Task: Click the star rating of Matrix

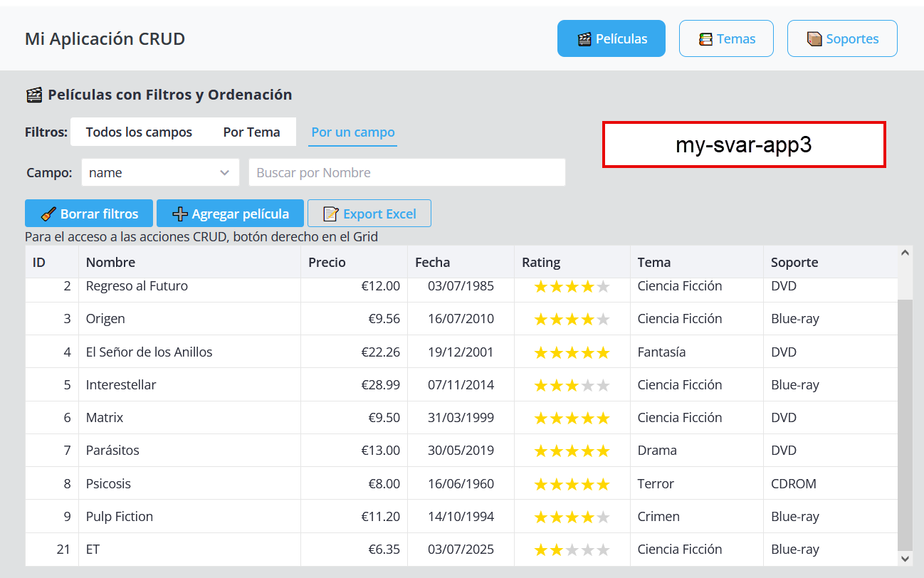Action: pyautogui.click(x=572, y=418)
